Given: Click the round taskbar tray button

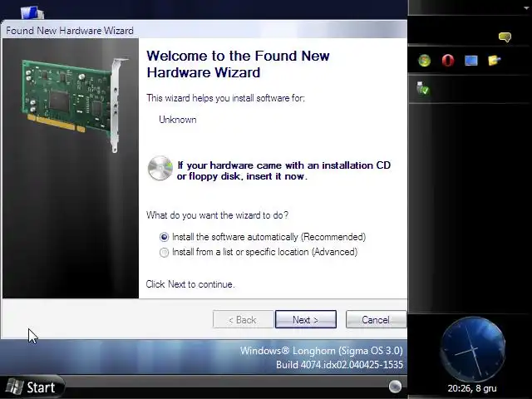Looking at the screenshot, I should coord(395,387).
